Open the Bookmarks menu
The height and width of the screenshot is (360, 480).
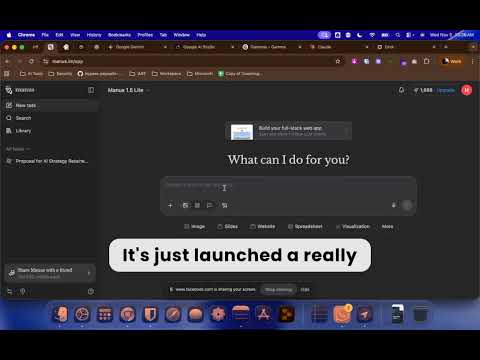[119, 35]
